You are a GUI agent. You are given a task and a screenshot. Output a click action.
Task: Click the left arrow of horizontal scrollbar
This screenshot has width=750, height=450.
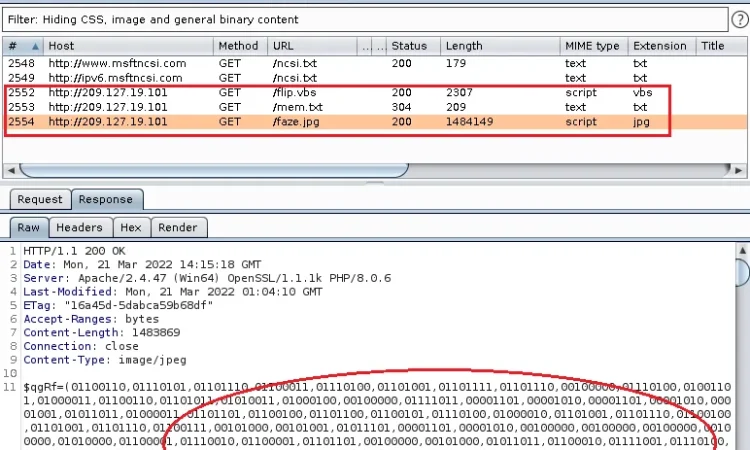(x=11, y=170)
